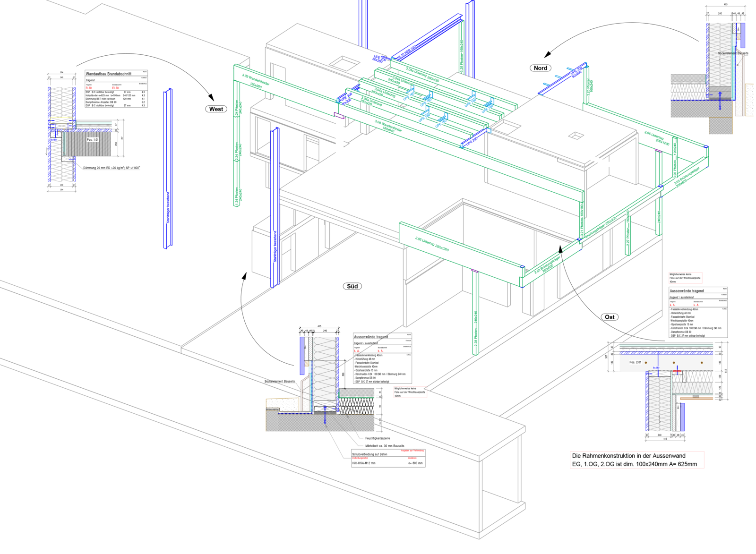Select the Schubverbindung auf Beton table header

369,454
